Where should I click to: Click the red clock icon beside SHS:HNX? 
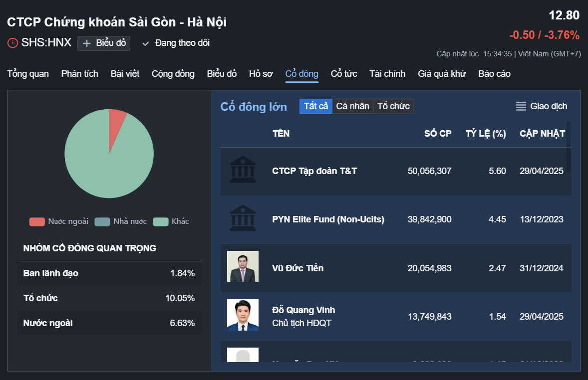pos(12,43)
